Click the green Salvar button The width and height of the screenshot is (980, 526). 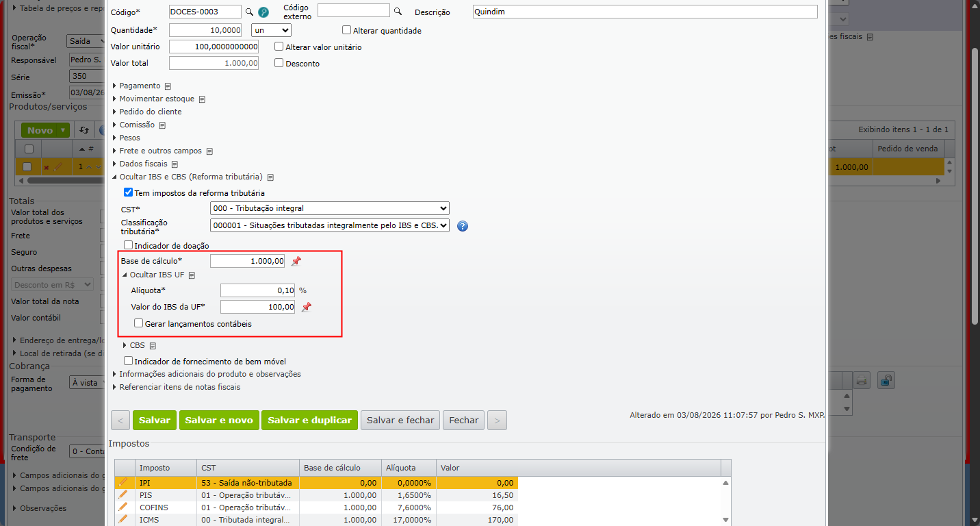155,420
